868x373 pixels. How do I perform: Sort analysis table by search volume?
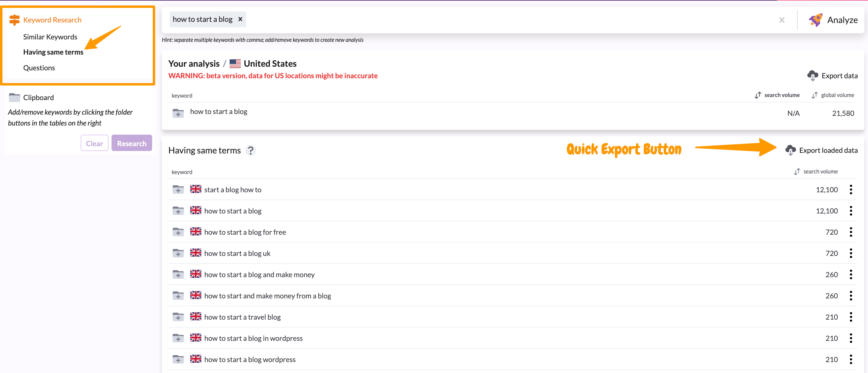pyautogui.click(x=777, y=95)
